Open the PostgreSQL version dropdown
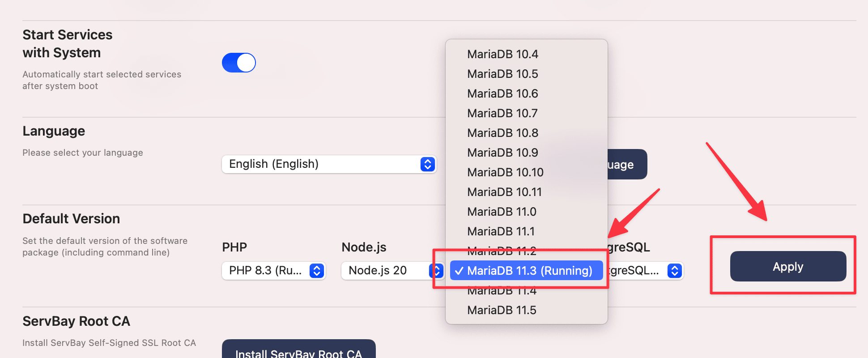This screenshot has width=868, height=358. 646,271
